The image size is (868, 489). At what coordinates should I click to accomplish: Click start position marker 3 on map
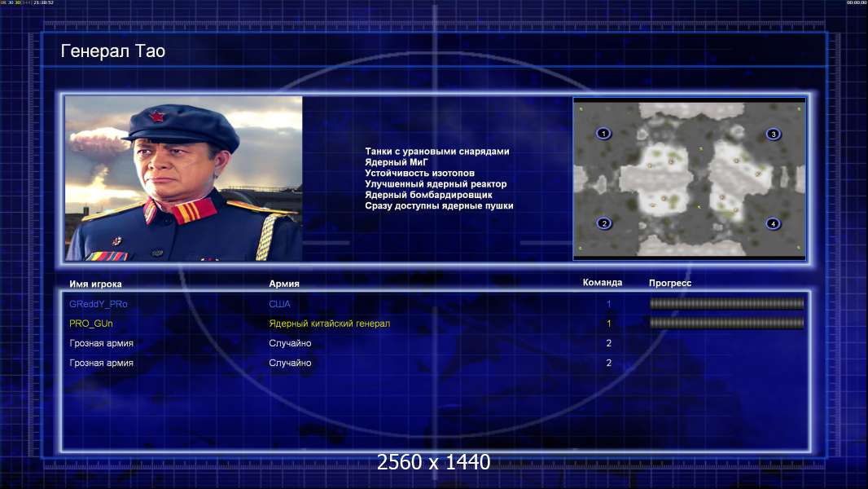coord(774,134)
